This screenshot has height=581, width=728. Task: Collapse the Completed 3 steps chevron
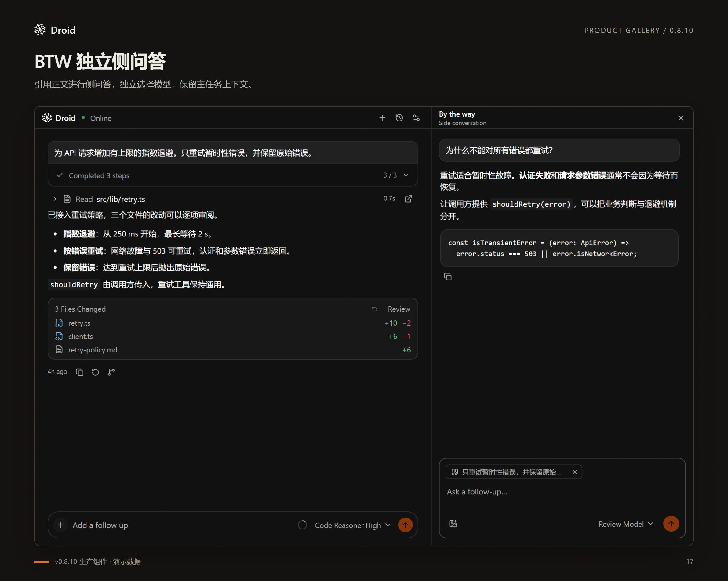point(406,175)
